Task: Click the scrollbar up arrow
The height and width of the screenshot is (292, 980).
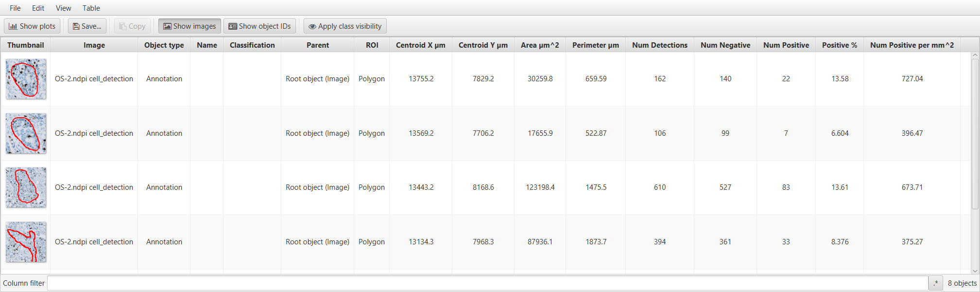Action: [975, 55]
